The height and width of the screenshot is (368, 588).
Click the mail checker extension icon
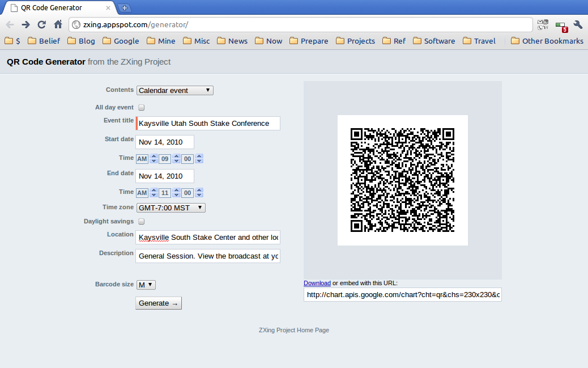coord(543,25)
